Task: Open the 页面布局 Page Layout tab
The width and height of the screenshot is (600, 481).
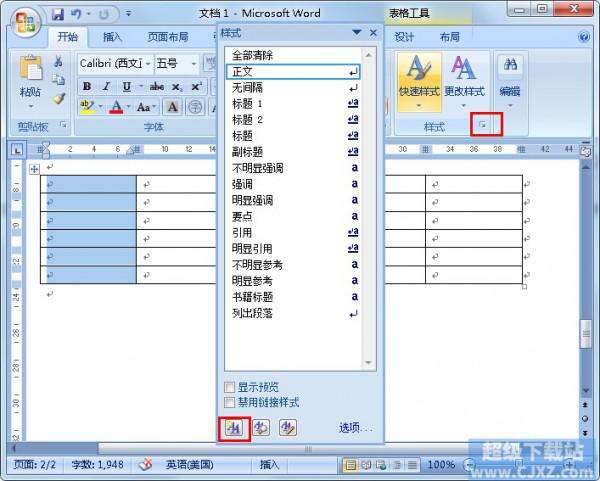Action: [168, 37]
